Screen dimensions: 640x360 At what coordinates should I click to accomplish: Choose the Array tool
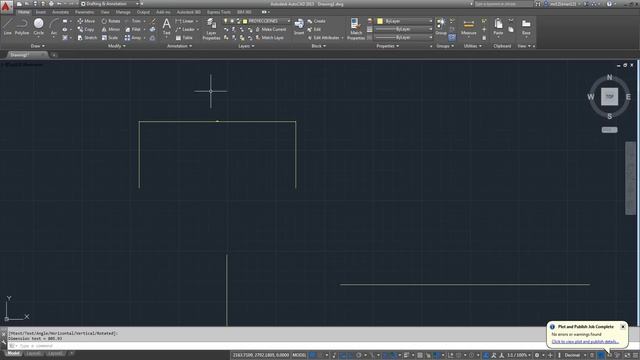tap(133, 38)
